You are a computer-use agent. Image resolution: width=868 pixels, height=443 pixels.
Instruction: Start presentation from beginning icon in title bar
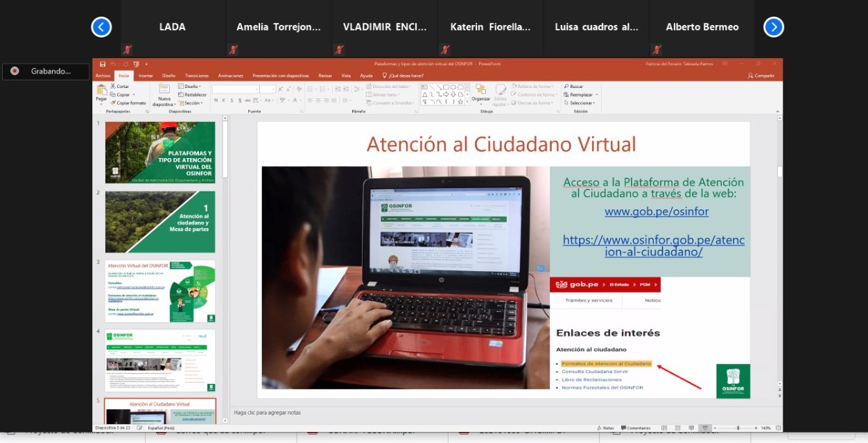[x=136, y=64]
